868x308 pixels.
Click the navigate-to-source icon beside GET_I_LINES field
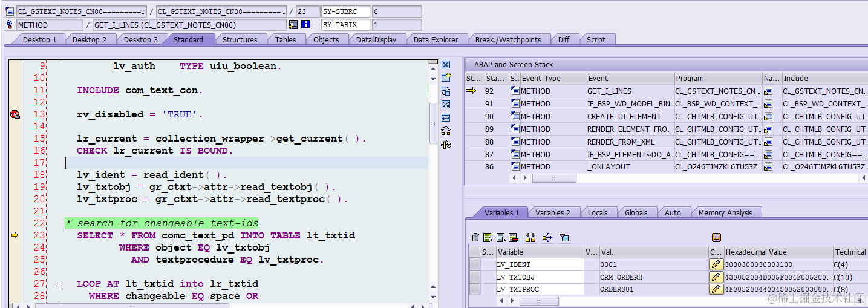(x=293, y=25)
